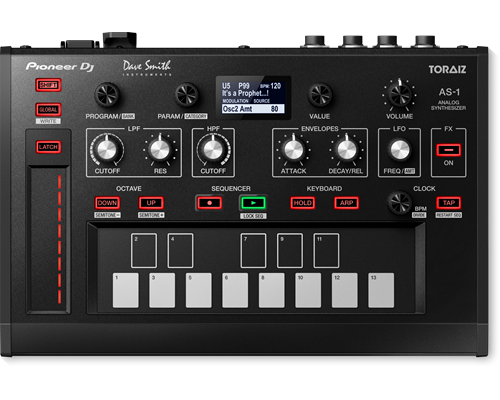500x400 pixels.
Task: Tap white key pad 6
Action: [235, 290]
